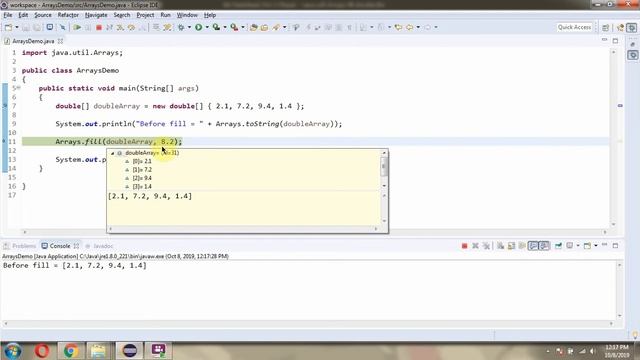Screen dimensions: 640x360
Task: Open Google Chrome from the taskbar
Action: pos(71,351)
